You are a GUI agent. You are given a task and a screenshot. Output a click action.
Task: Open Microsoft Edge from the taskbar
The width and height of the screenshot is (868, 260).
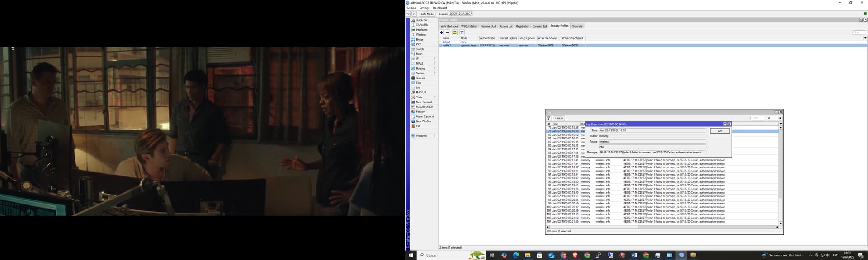[x=516, y=255]
